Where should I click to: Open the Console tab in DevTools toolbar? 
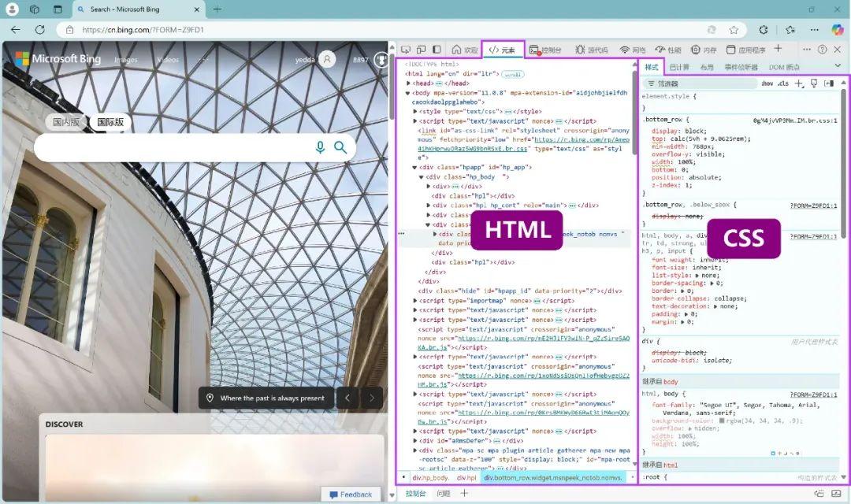pyautogui.click(x=545, y=50)
